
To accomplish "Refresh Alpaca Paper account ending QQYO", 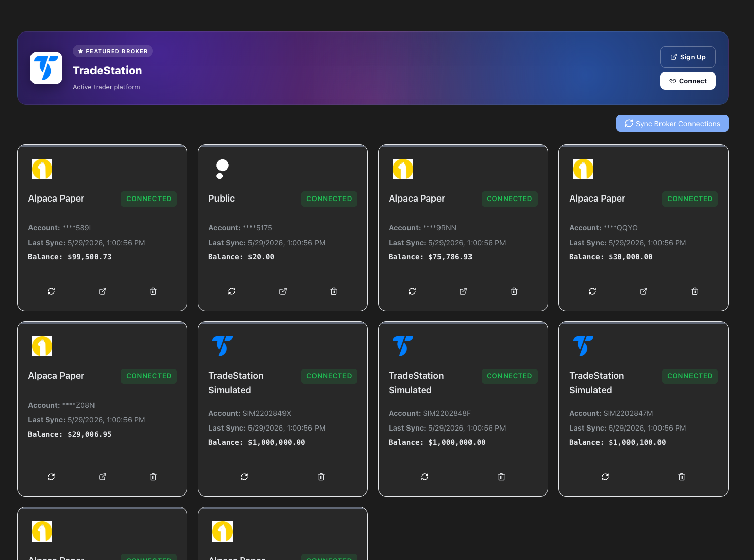I will click(592, 291).
